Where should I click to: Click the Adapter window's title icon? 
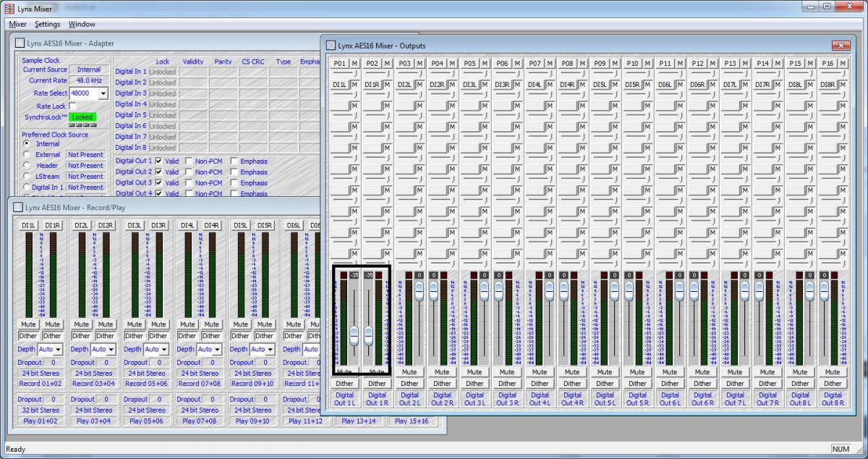click(x=20, y=43)
